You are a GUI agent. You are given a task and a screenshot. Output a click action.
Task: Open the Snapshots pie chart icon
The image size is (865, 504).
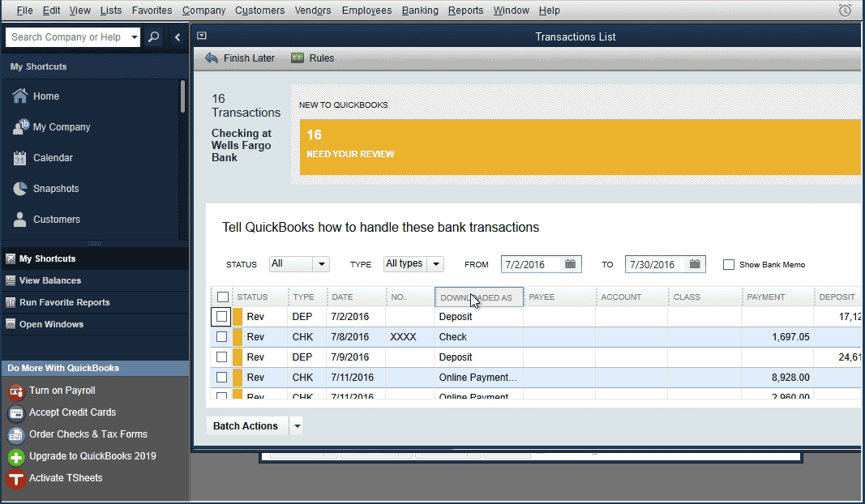[x=19, y=189]
